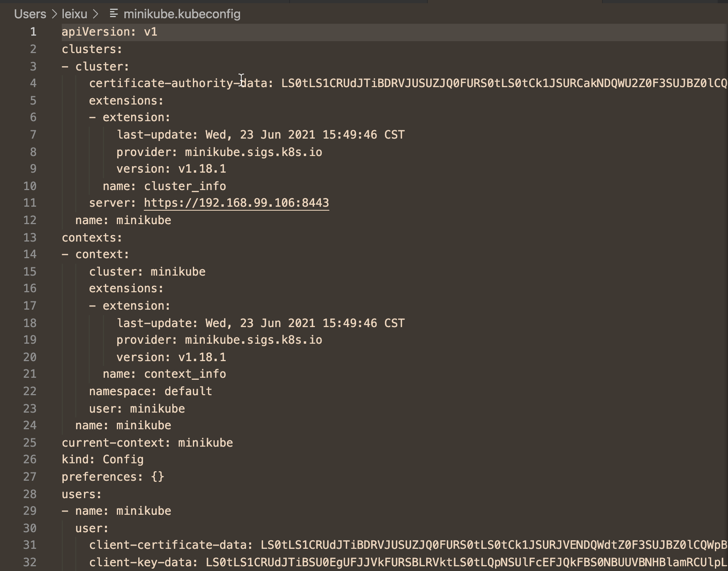
Task: Click the preferences: {} braces
Action: 158,477
